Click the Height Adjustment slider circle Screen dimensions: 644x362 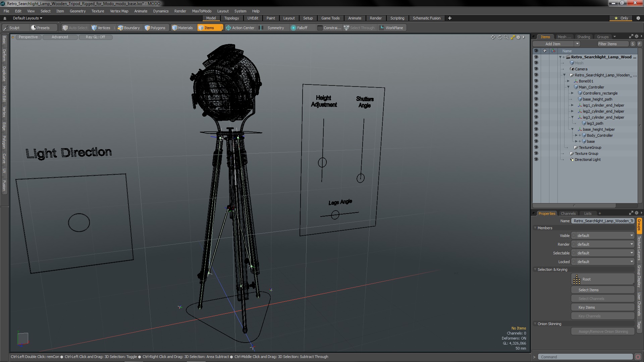tap(322, 163)
